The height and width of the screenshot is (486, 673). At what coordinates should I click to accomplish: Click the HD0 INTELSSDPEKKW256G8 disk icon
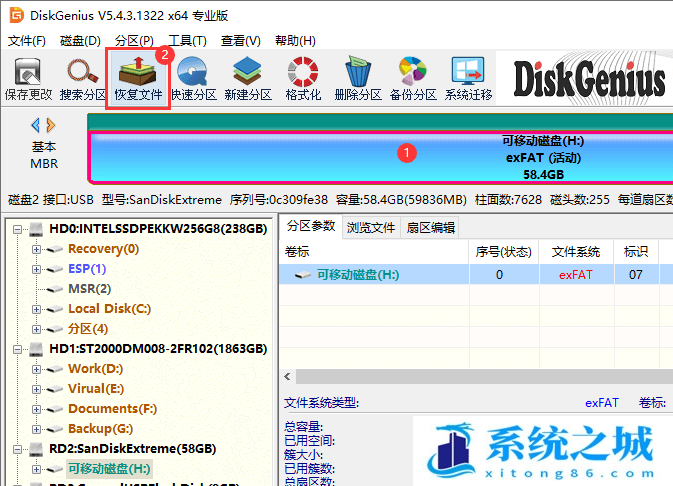pos(36,229)
